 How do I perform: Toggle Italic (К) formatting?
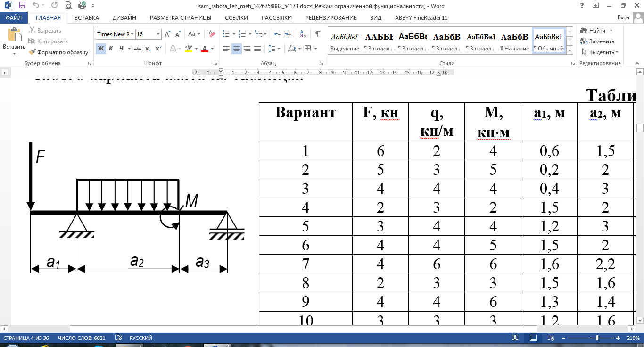[x=111, y=49]
